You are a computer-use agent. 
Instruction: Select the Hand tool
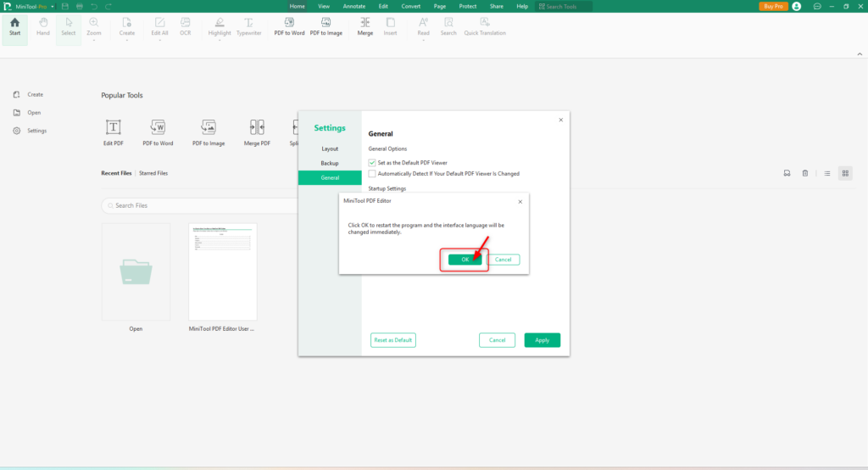(43, 26)
